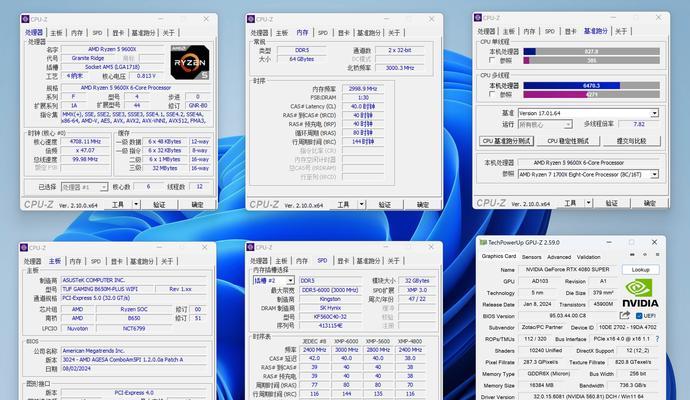This screenshot has height=400, width=690.
Task: Click the TUF GAMING B650M-PLUS WIFI model field
Action: (107, 289)
